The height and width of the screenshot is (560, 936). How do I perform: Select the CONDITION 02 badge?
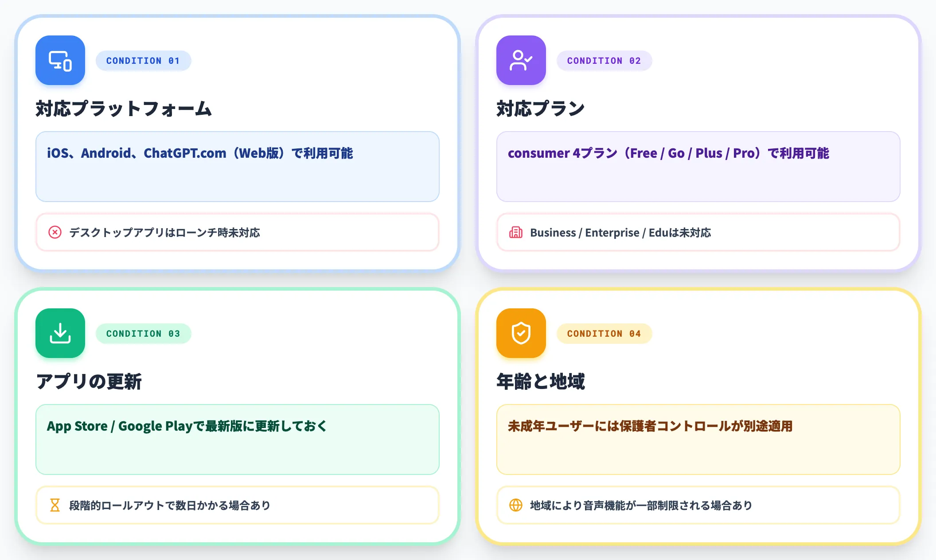click(x=604, y=61)
